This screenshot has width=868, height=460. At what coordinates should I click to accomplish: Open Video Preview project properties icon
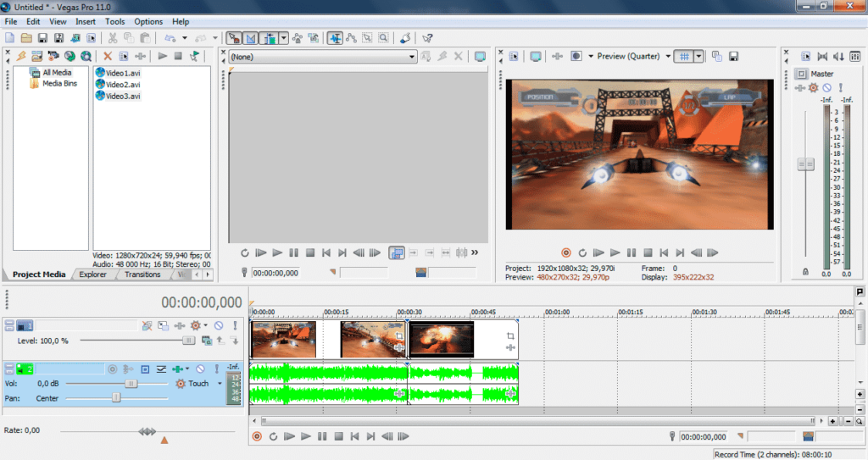514,57
